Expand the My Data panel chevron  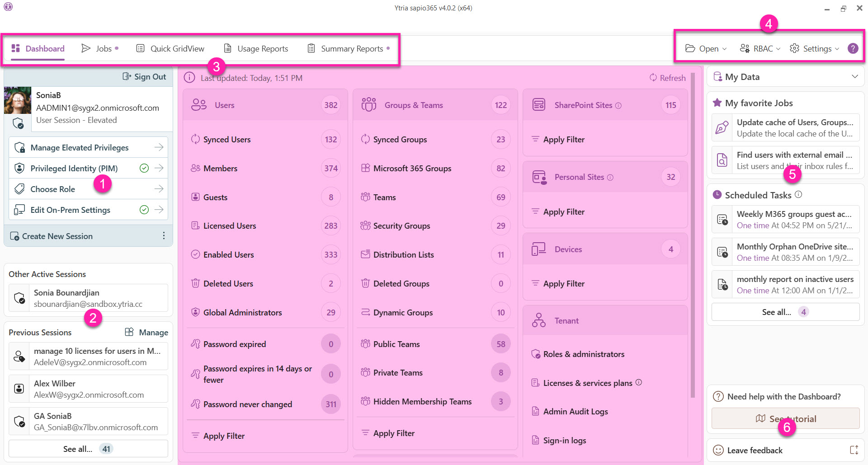(854, 77)
